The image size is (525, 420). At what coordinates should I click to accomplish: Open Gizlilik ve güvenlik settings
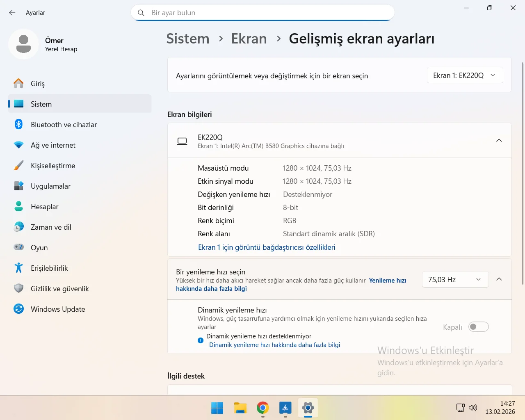[x=80, y=288]
